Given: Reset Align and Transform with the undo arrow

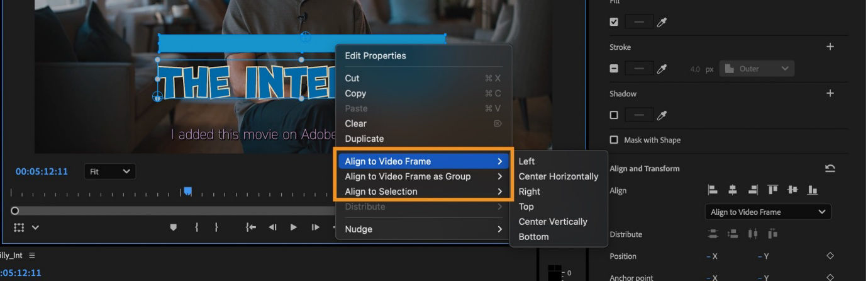Looking at the screenshot, I should pyautogui.click(x=830, y=168).
